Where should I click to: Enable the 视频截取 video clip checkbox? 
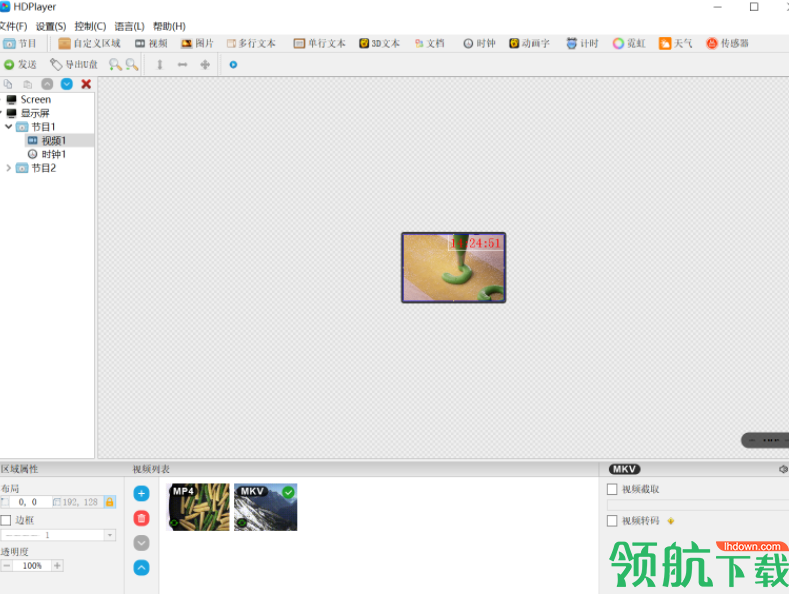pos(612,489)
